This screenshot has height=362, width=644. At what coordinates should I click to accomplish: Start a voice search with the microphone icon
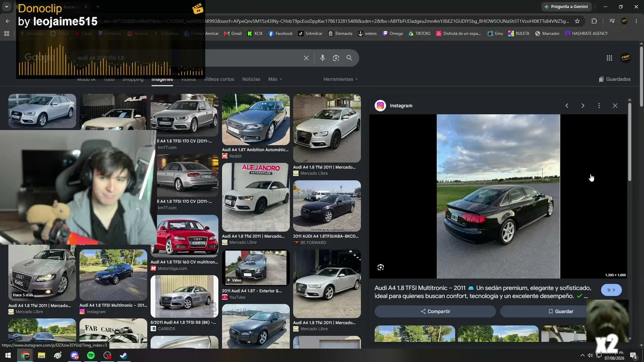tap(323, 58)
